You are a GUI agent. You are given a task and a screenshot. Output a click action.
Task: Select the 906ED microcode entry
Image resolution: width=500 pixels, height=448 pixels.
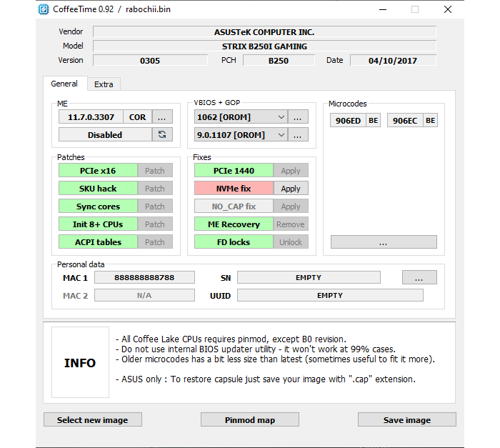click(x=348, y=120)
